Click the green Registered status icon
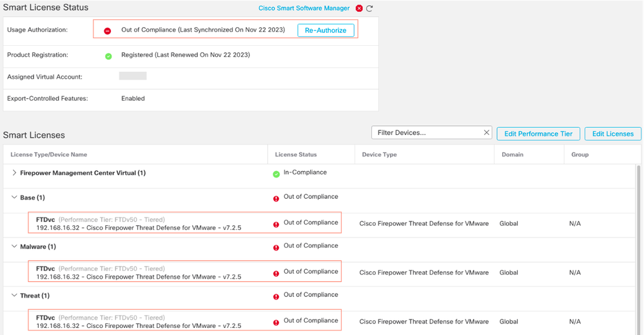644x335 pixels. (x=108, y=56)
